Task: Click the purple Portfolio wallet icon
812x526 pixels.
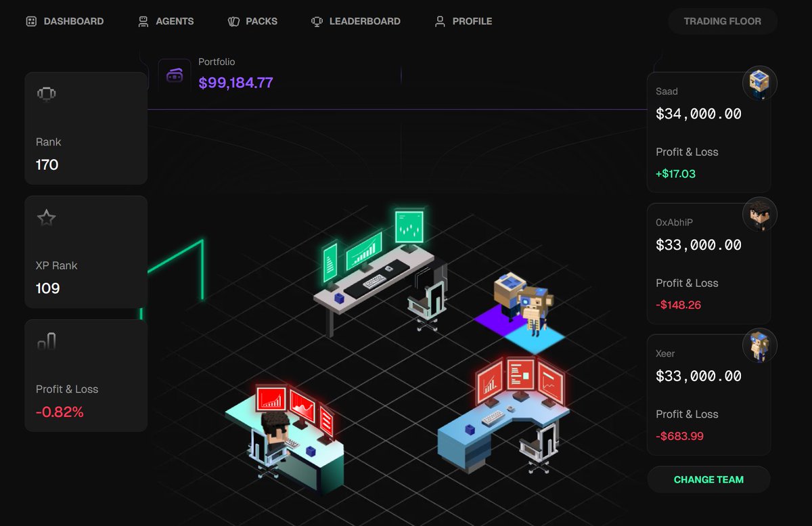Action: (x=175, y=75)
